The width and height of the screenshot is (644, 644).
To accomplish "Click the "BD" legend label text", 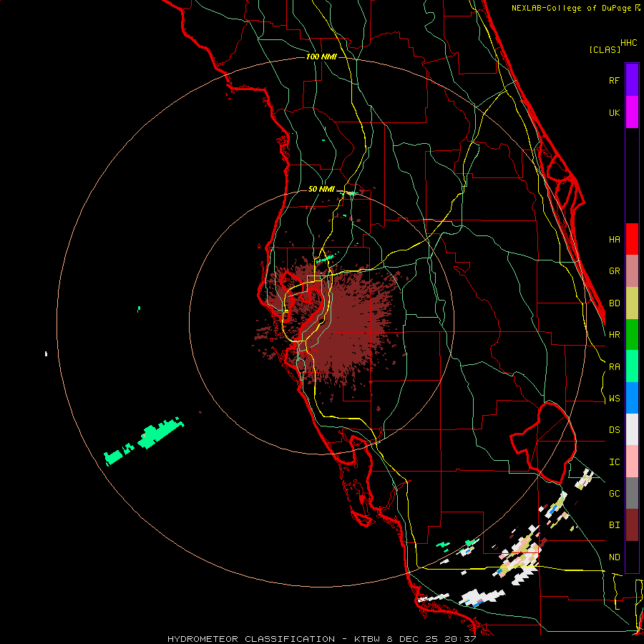I will tap(614, 303).
